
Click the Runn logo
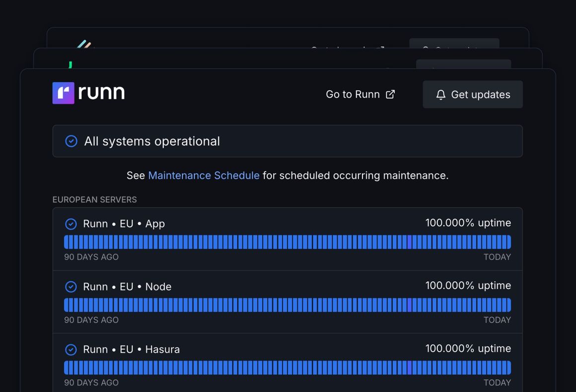click(x=88, y=93)
